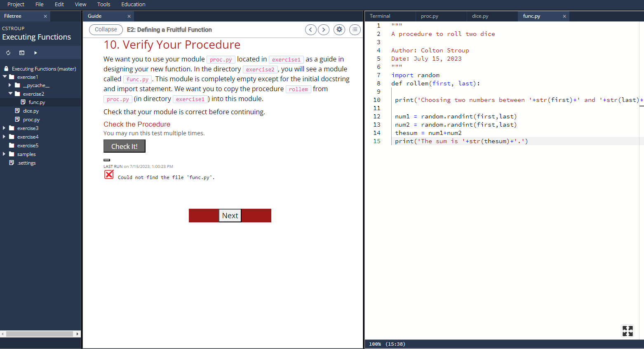Click the Collapse button in guide header

click(106, 30)
